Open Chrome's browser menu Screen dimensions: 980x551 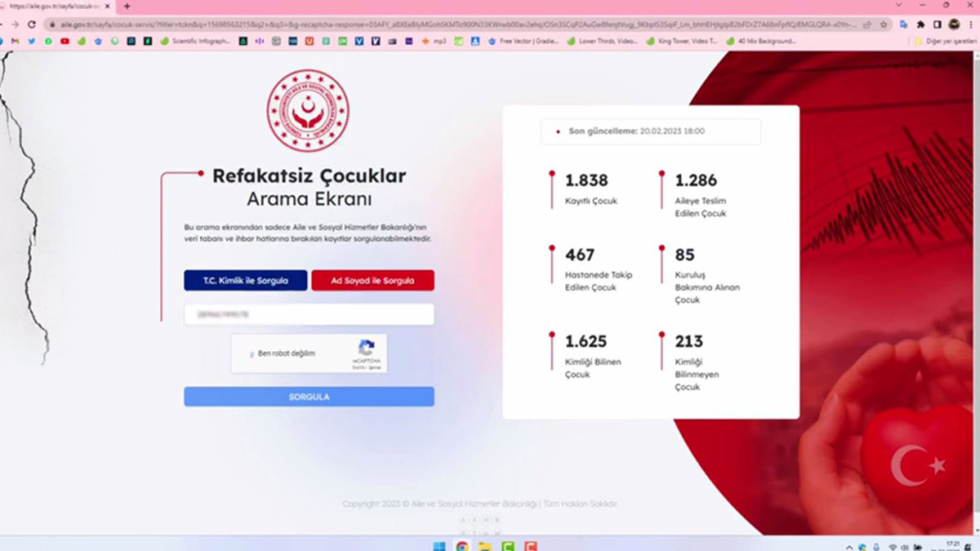pos(972,24)
